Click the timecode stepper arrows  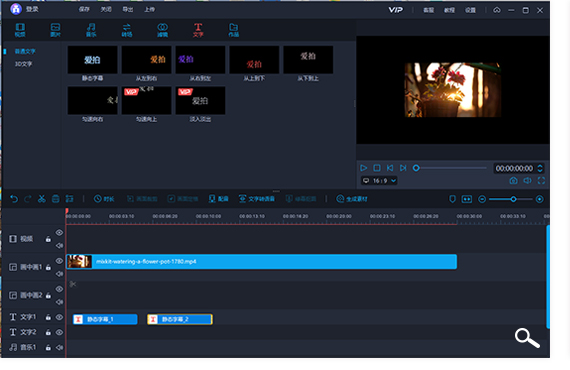(540, 168)
